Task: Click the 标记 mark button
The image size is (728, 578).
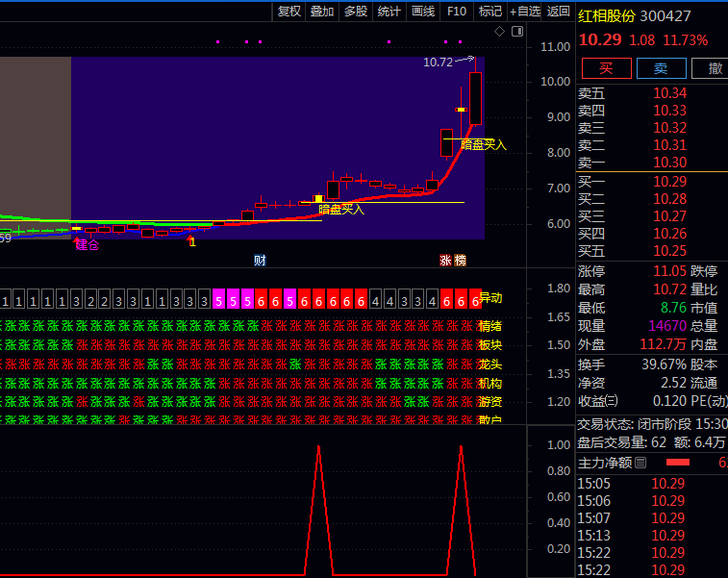Action: [490, 12]
